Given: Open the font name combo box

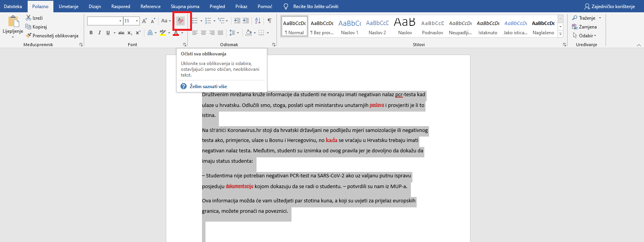Looking at the screenshot, I should pos(105,21).
